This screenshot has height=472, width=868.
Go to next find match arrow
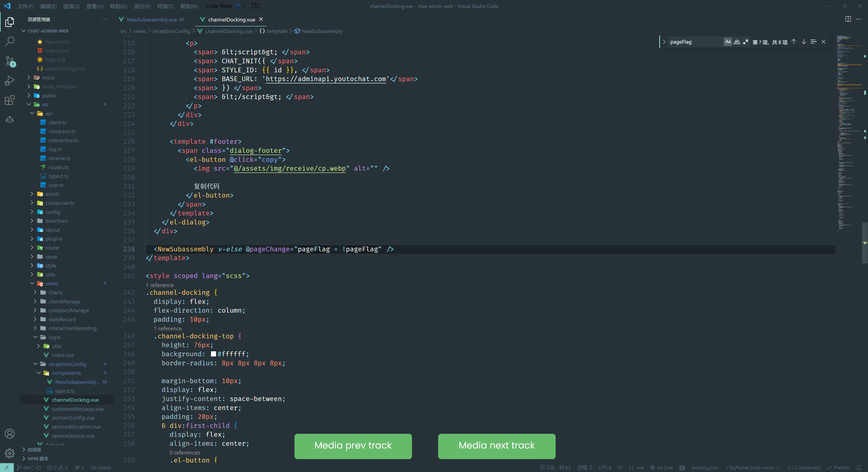tap(804, 42)
